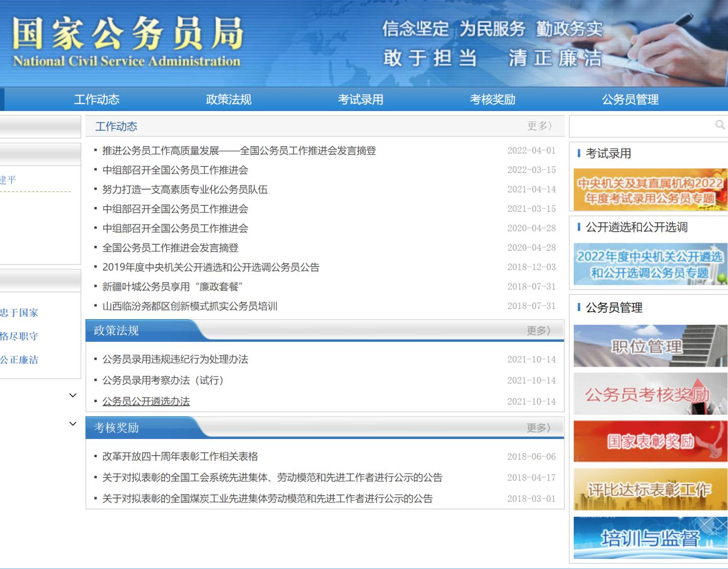Open the 工作动态 navigation menu
The height and width of the screenshot is (569, 728).
coord(97,100)
